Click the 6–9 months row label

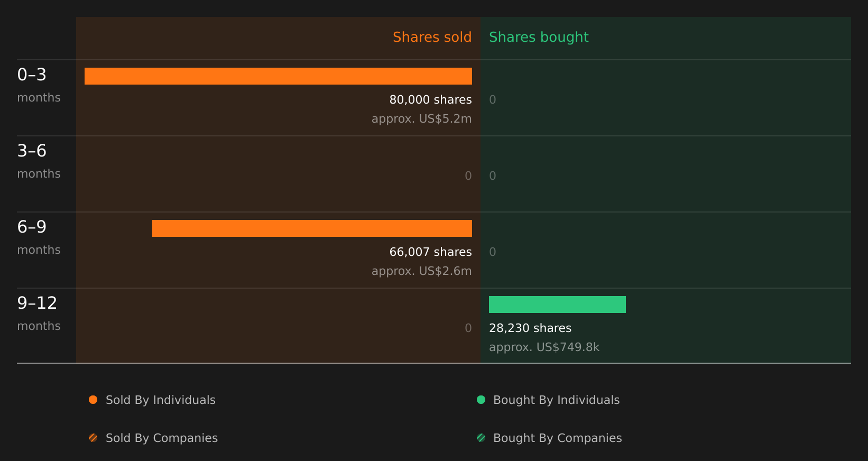click(39, 237)
